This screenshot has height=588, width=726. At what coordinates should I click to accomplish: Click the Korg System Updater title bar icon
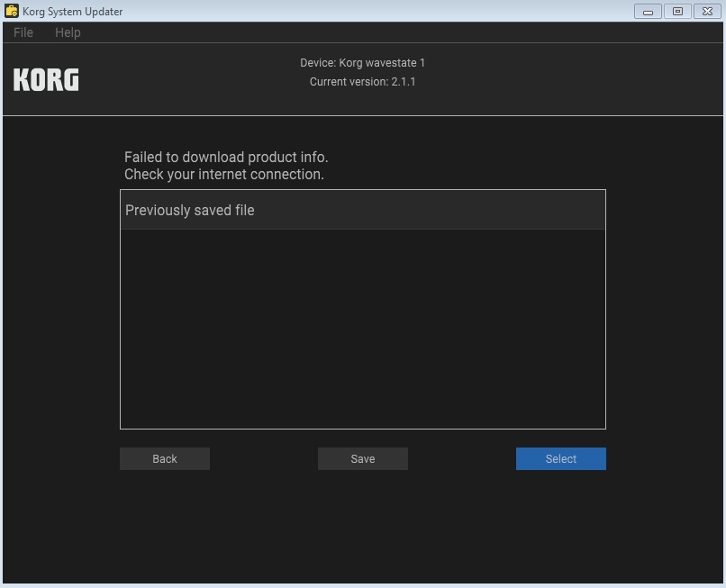pyautogui.click(x=12, y=11)
